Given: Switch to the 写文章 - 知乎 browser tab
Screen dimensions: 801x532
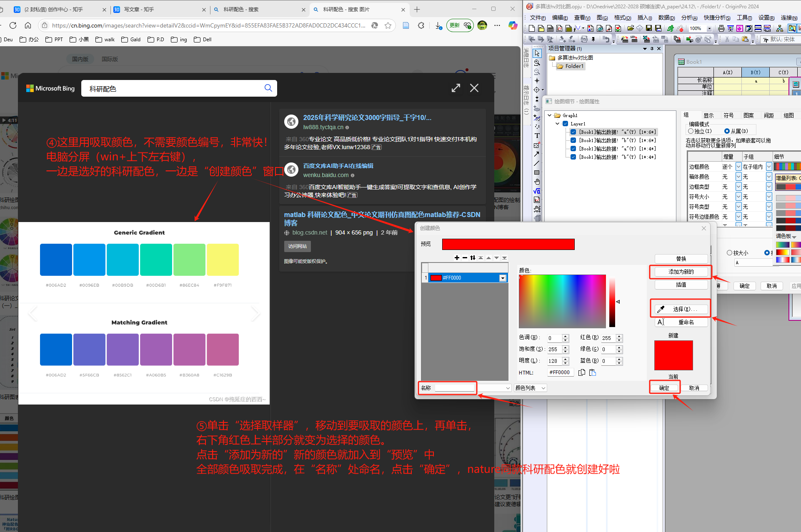Looking at the screenshot, I should coord(139,9).
